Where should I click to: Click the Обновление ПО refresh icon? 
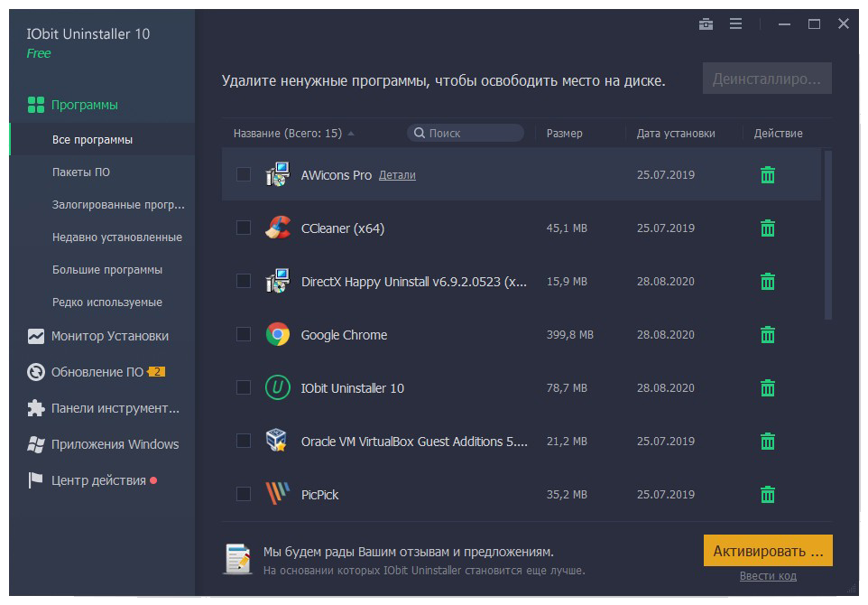[36, 372]
